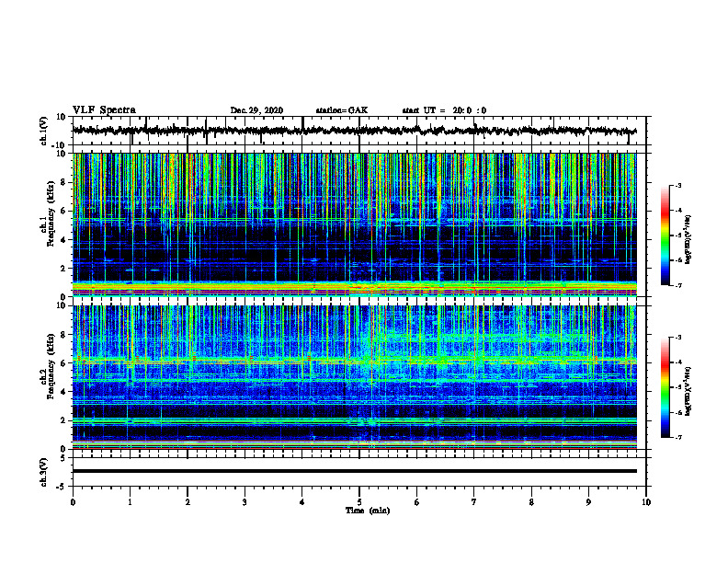Click the time axis tick "8"
Image resolution: width=728 pixels, height=563 pixels.
point(531,502)
